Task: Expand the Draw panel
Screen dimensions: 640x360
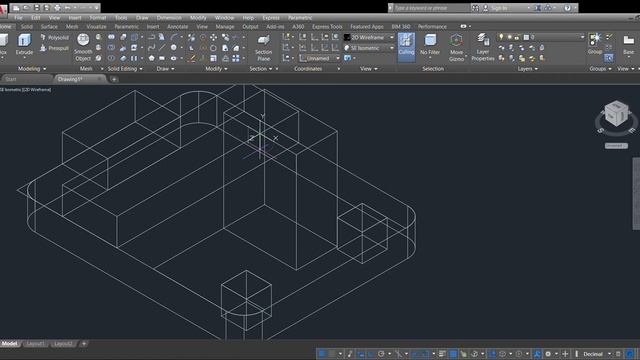Action: (165, 69)
